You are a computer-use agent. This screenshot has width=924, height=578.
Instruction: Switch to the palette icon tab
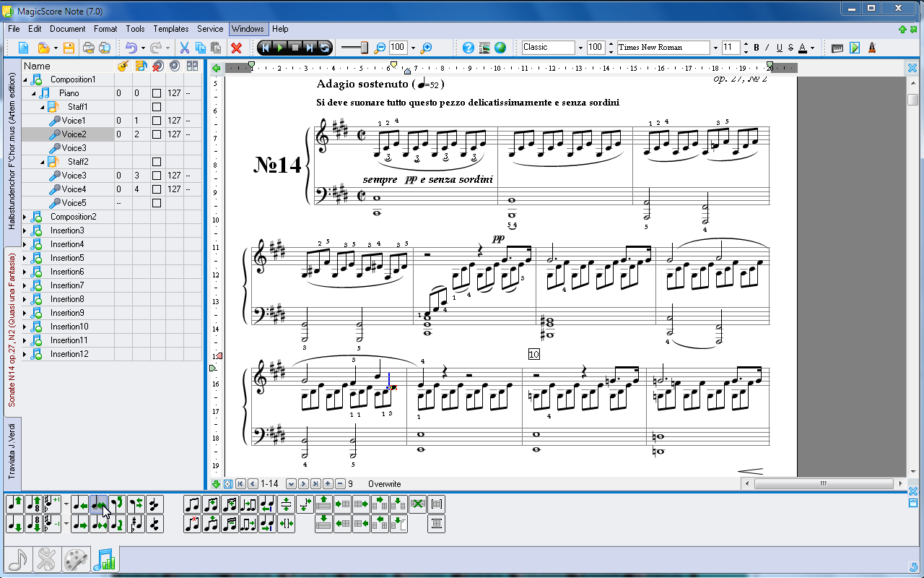(x=76, y=560)
